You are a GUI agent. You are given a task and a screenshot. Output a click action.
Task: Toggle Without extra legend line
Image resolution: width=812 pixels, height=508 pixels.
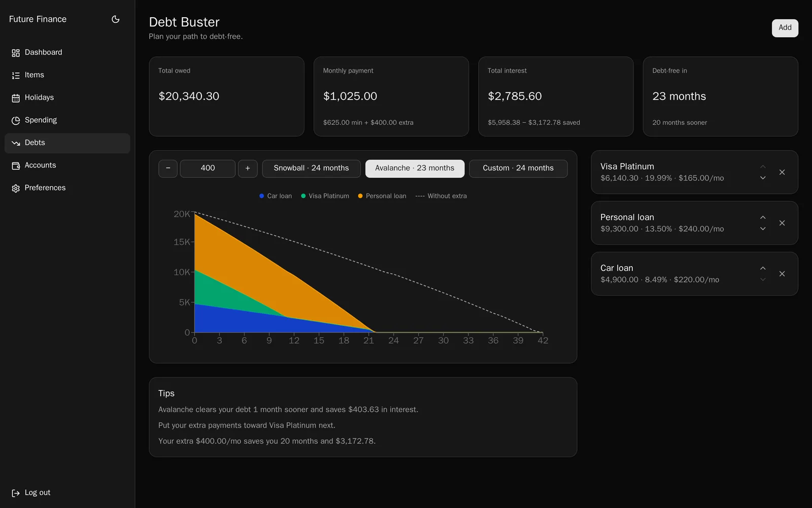coord(441,196)
